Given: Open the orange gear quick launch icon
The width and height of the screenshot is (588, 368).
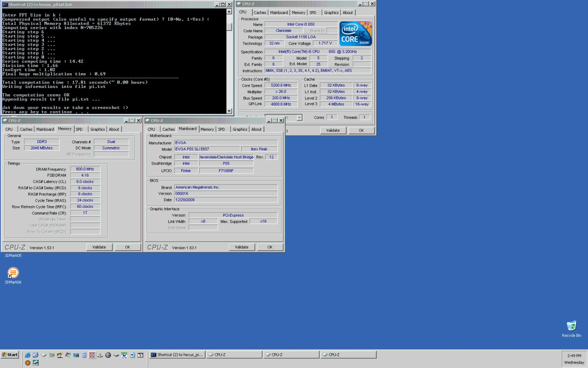Looking at the screenshot, I should [x=28, y=363].
